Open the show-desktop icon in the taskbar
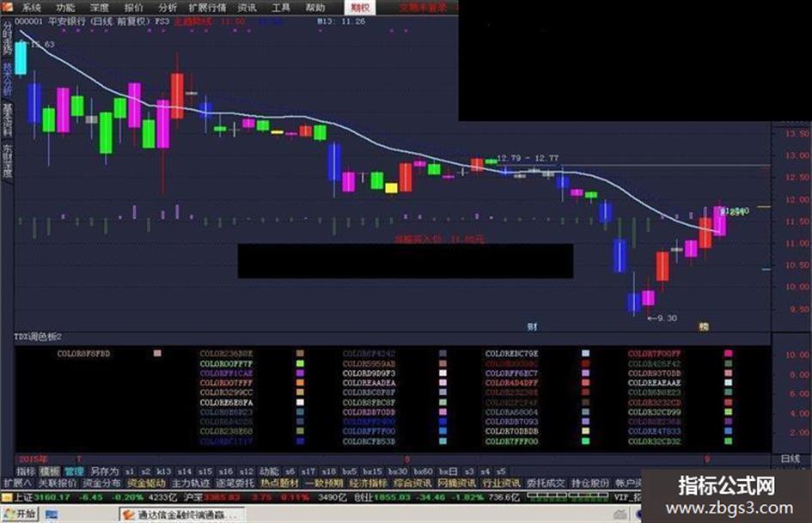 pos(52,514)
